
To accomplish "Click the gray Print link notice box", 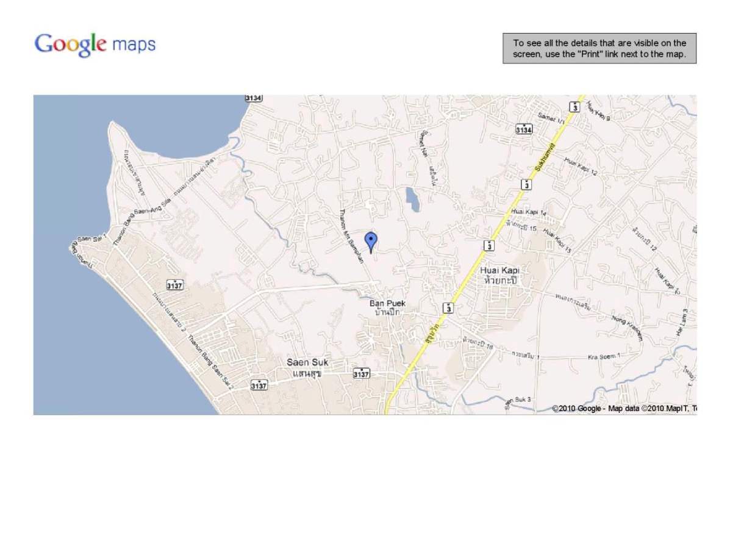I will pos(599,48).
